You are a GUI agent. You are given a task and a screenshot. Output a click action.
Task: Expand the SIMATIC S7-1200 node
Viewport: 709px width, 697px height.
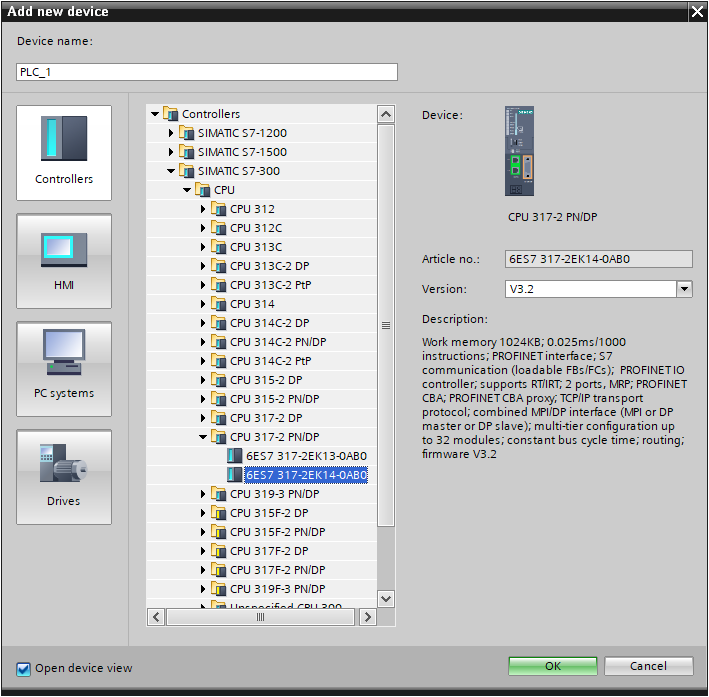pos(171,133)
